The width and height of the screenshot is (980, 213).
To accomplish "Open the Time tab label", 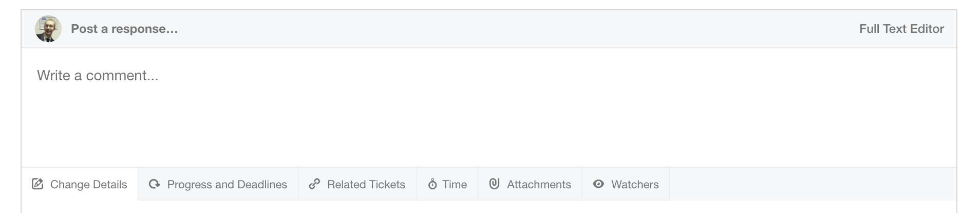I will tap(455, 185).
